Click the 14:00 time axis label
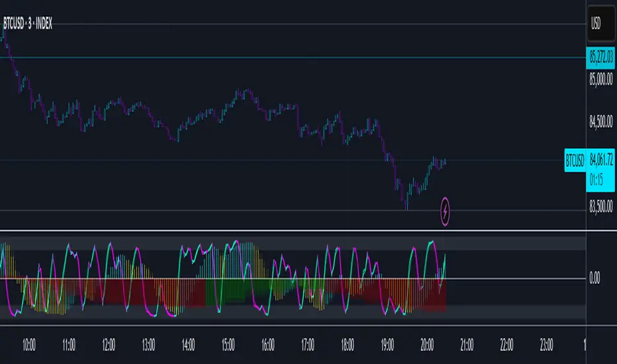Viewport: 617px width, 364px height. [188, 345]
